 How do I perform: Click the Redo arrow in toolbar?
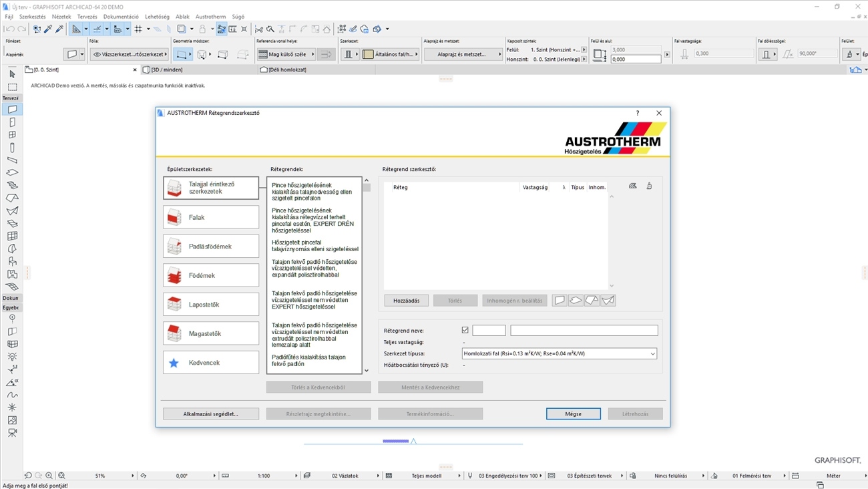coord(21,29)
